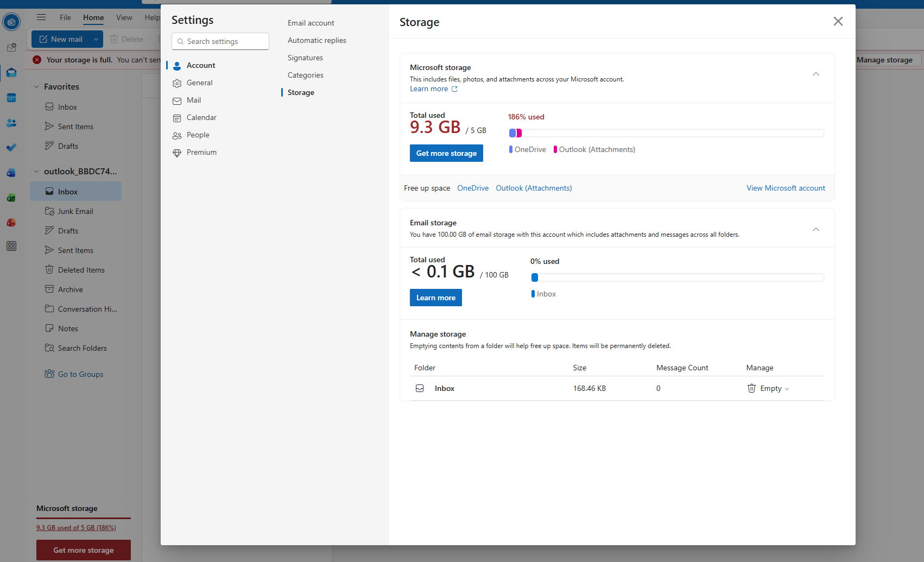Click Manage storage in the banner
The image size is (924, 562).
pyautogui.click(x=884, y=60)
